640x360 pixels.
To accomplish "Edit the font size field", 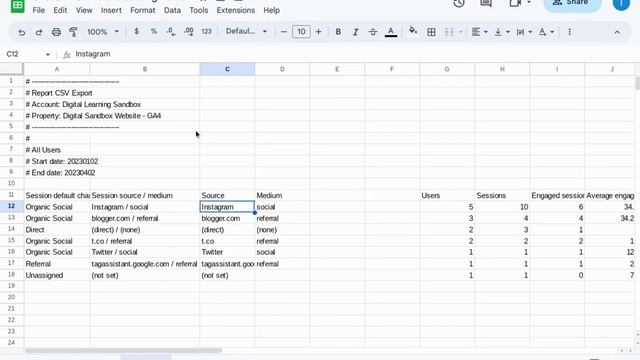I will (x=301, y=31).
